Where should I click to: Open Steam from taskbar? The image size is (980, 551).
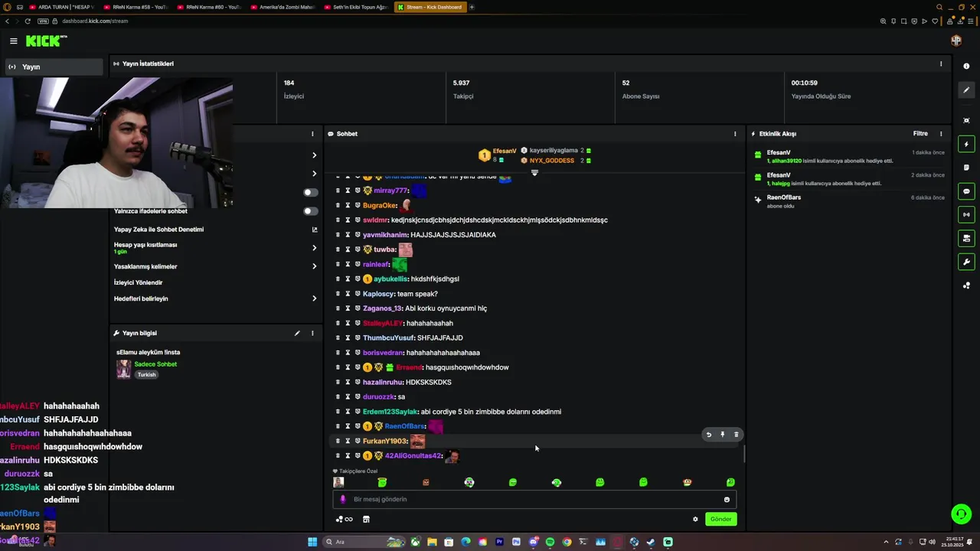point(651,542)
